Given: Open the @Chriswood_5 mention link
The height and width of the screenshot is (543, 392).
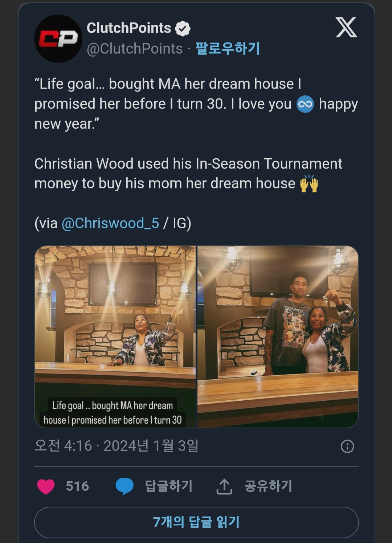Looking at the screenshot, I should (110, 223).
